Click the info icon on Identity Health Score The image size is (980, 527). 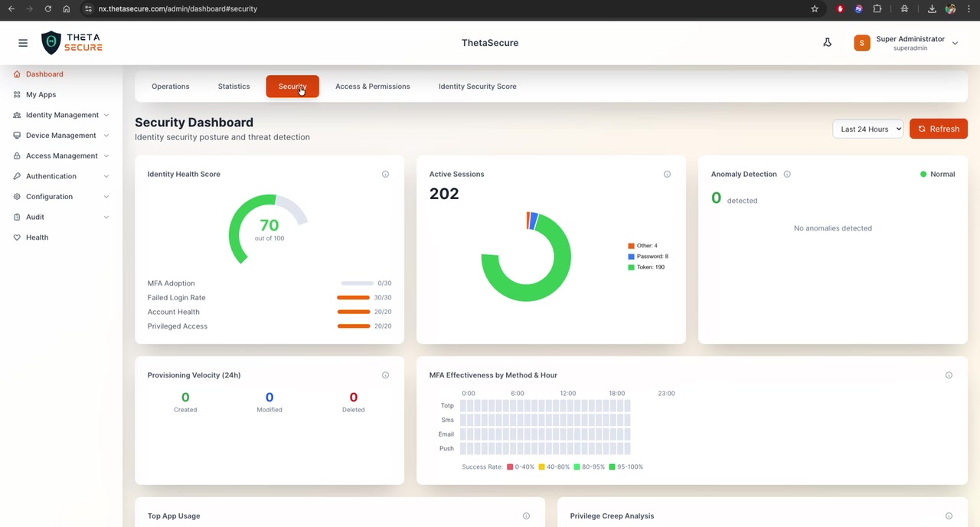click(385, 174)
